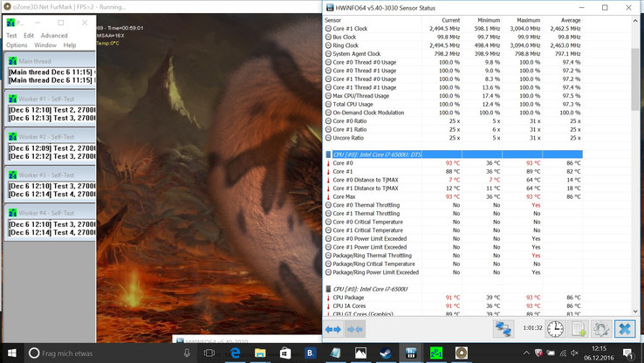Click the CPU Package thermometer icon
This screenshot has width=644, height=363.
[x=328, y=298]
